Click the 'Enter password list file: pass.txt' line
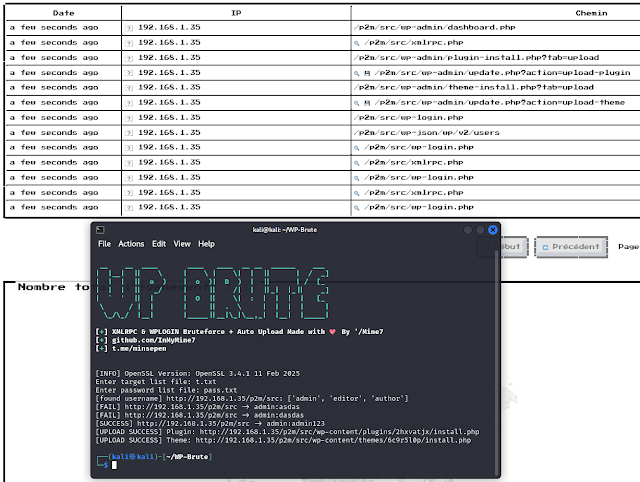The height and width of the screenshot is (482, 640). point(166,390)
